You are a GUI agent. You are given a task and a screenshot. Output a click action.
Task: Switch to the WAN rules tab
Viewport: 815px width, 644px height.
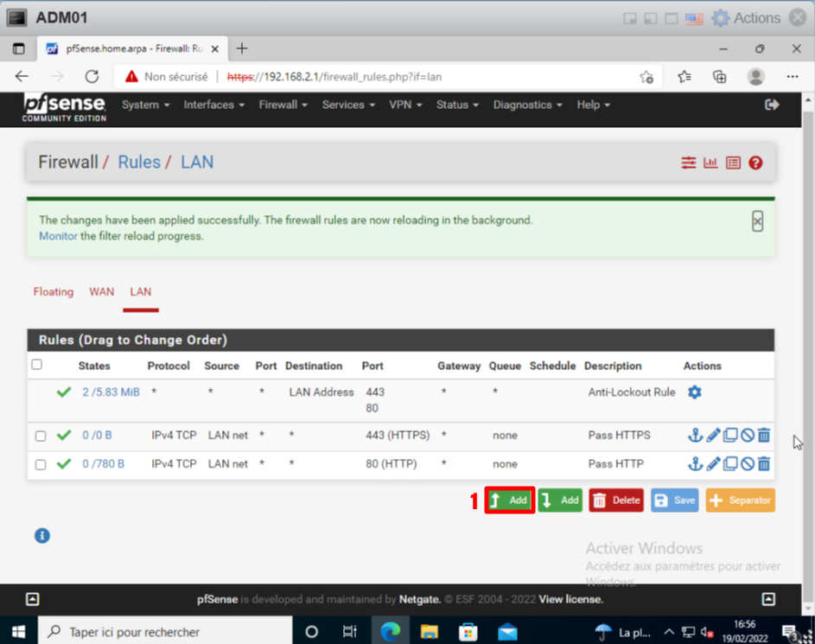101,292
